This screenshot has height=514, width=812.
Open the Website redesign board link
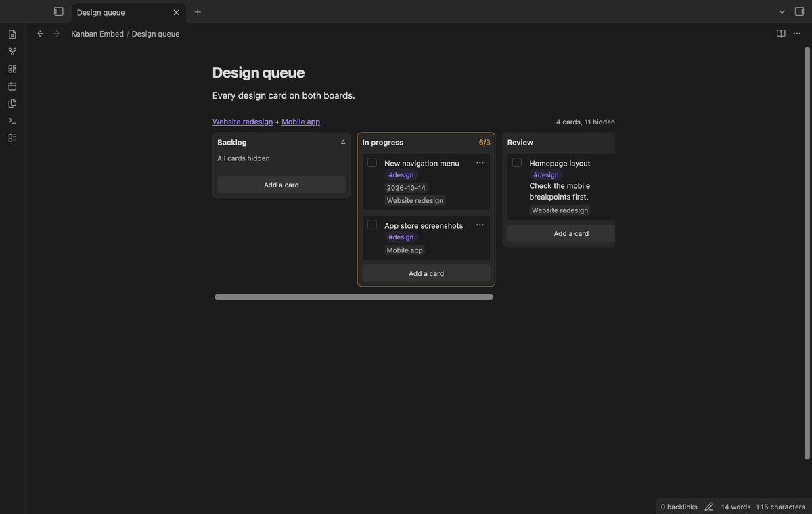[242, 122]
